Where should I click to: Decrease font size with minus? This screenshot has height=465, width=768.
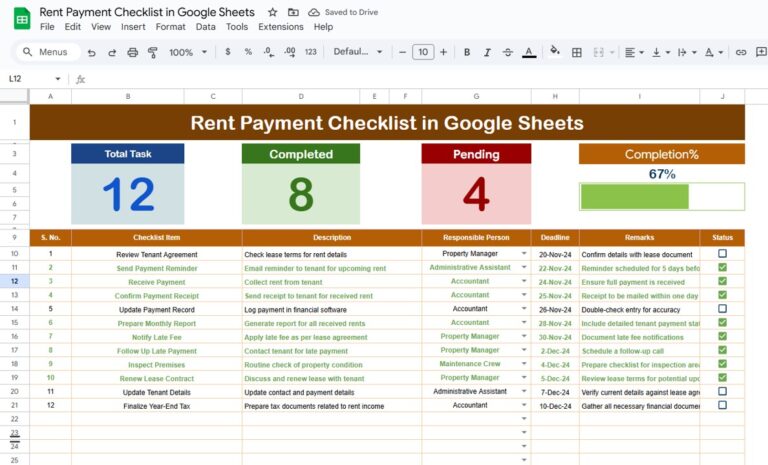pyautogui.click(x=403, y=52)
